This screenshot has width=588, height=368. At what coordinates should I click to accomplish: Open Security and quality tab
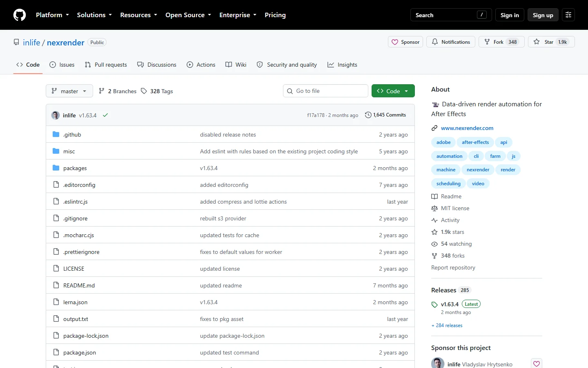[x=287, y=65]
